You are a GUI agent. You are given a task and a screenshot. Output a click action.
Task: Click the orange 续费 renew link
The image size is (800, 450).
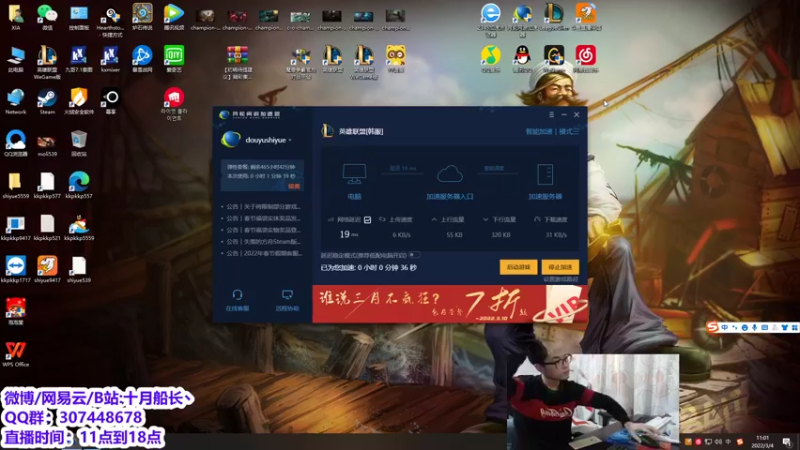294,186
